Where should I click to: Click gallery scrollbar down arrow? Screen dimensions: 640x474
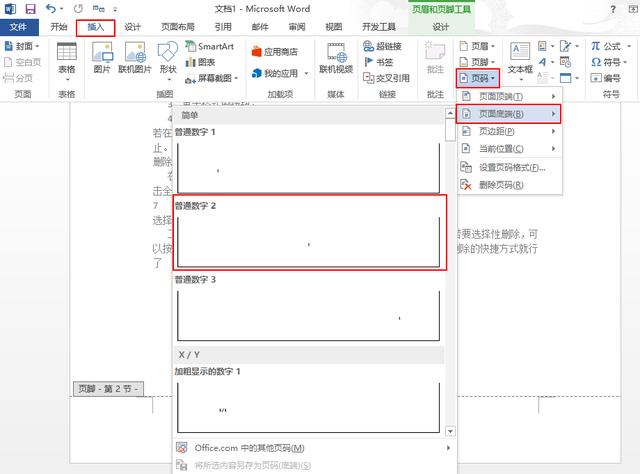tap(450, 431)
